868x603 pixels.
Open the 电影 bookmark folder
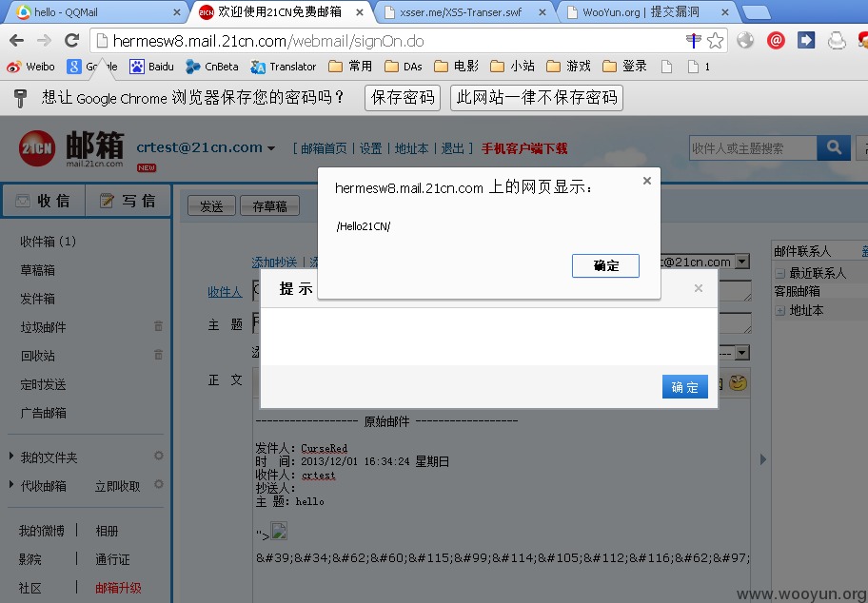coord(456,67)
